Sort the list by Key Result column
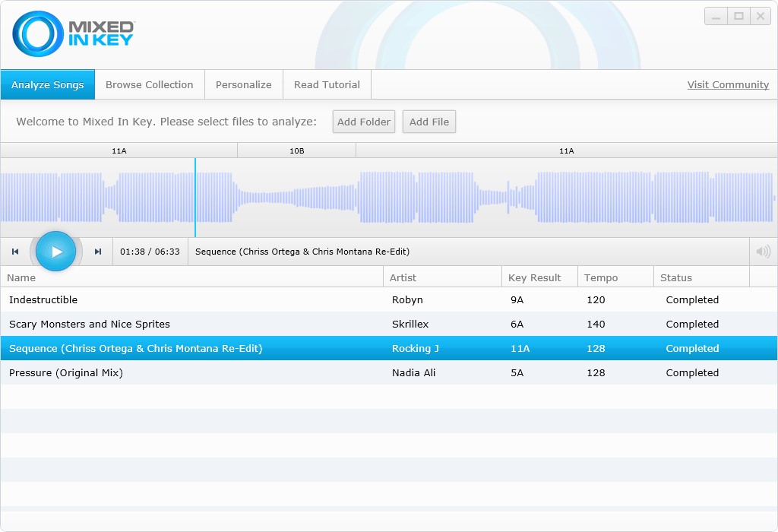Viewport: 778px width, 532px height. click(539, 277)
